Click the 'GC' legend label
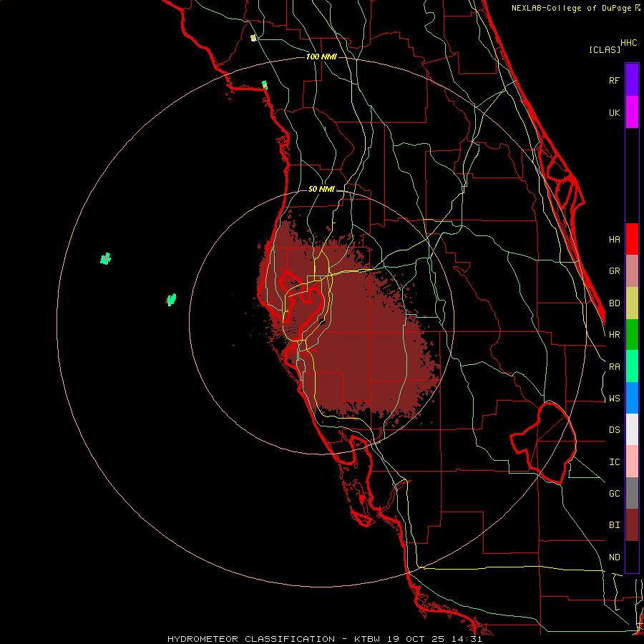644x644 pixels. pos(614,494)
